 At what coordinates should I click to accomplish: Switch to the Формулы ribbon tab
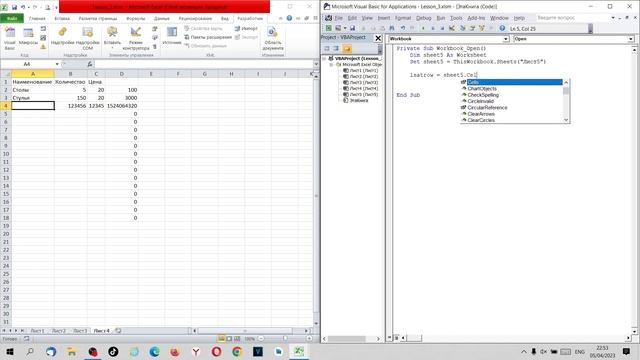tap(136, 18)
